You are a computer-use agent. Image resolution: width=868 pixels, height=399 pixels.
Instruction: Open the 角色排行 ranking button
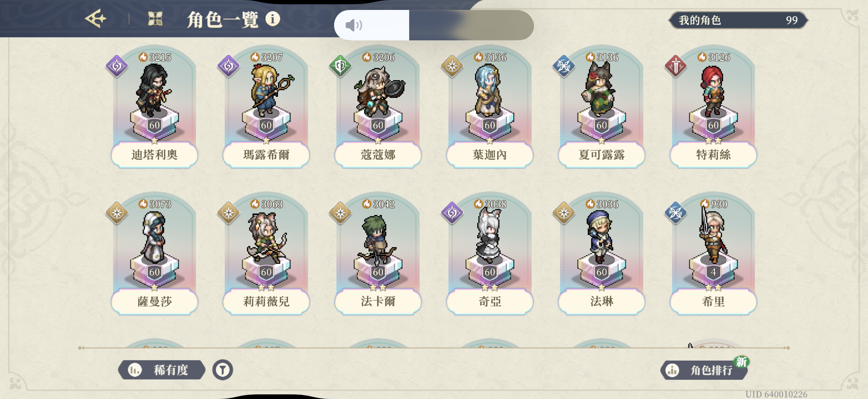click(704, 370)
